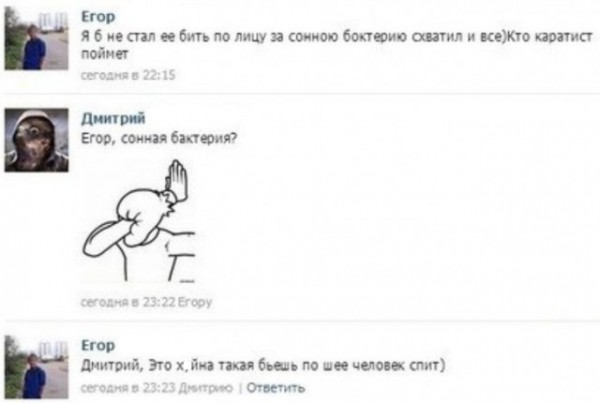
Task: Click the name Егор above the 23:23 comment
Action: click(98, 345)
